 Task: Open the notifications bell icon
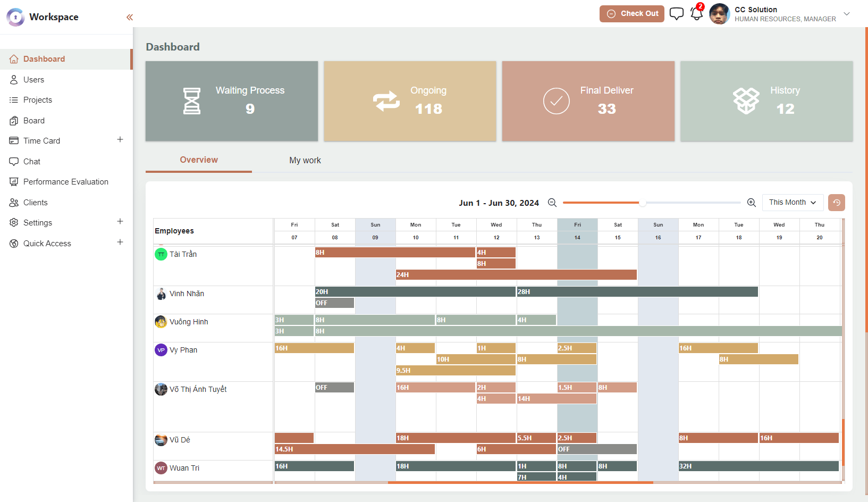pos(697,14)
